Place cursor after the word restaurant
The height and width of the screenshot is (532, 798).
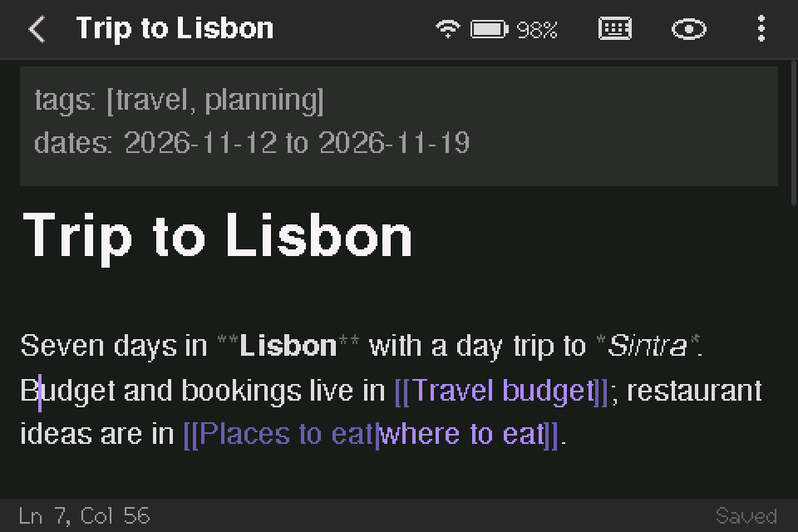click(762, 392)
